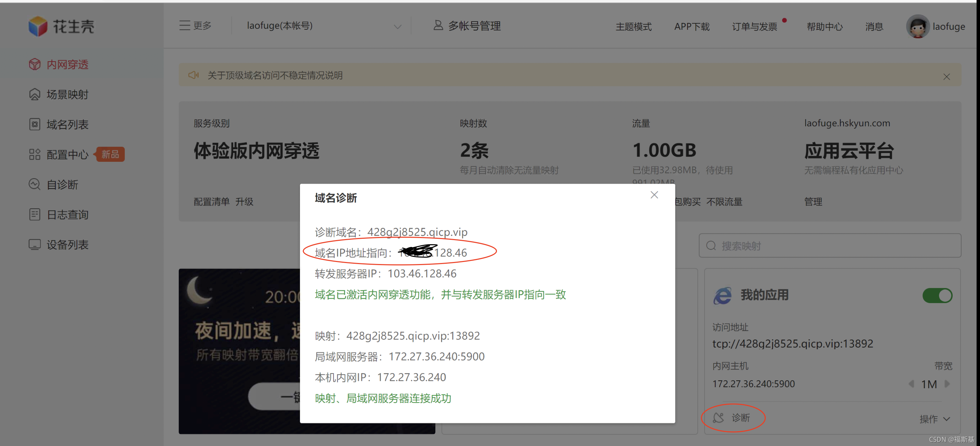Screen dimensions: 980x446
Task: Click 局域网服务器 172.27.36.240:5900 in dialog
Action: (x=436, y=356)
